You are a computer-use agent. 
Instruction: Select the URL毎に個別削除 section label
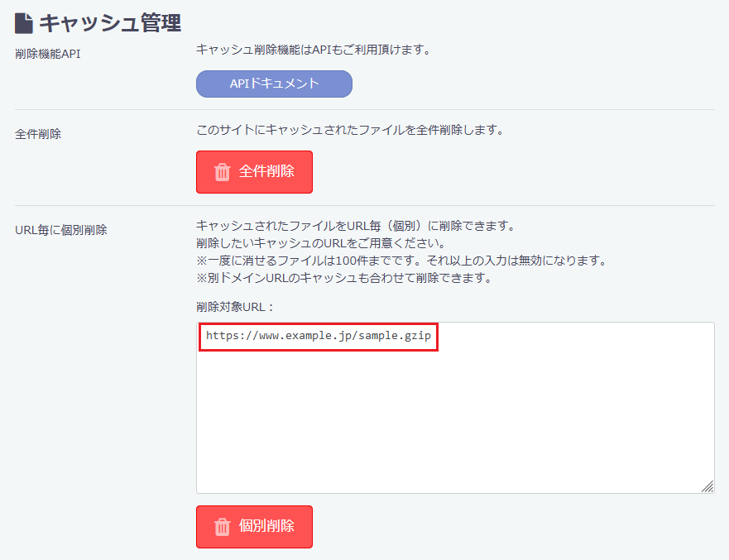coord(61,229)
